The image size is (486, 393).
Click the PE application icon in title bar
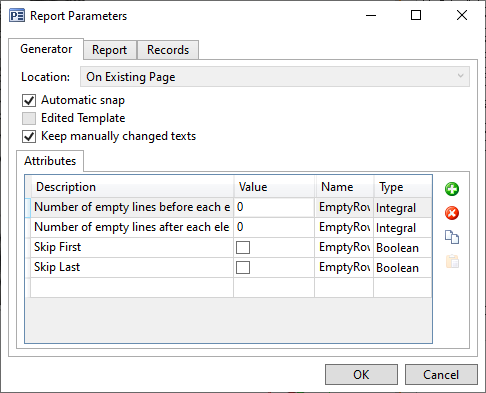17,16
